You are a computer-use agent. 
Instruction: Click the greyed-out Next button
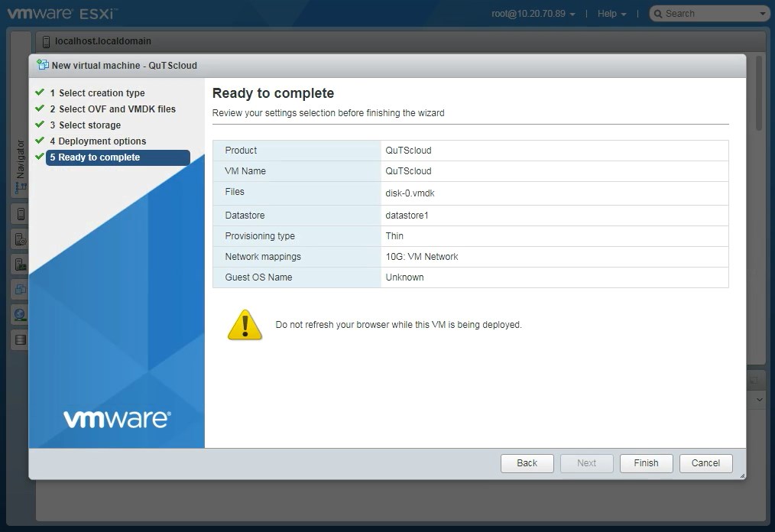[x=587, y=463]
